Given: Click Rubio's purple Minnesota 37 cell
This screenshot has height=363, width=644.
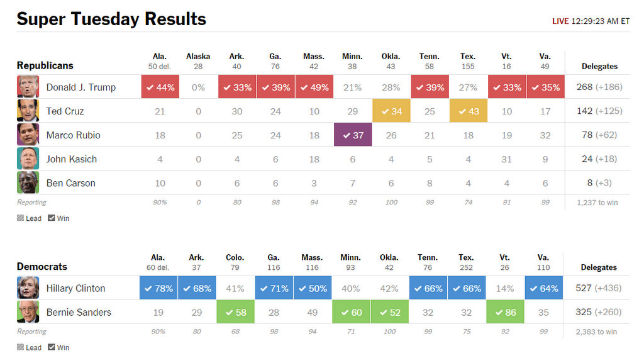Looking at the screenshot, I should pos(353,135).
